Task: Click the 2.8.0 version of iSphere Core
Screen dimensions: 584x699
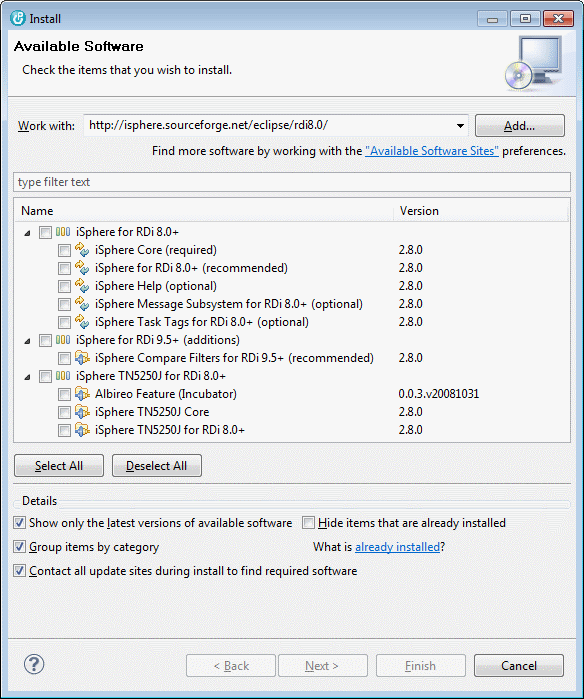Action: 410,250
